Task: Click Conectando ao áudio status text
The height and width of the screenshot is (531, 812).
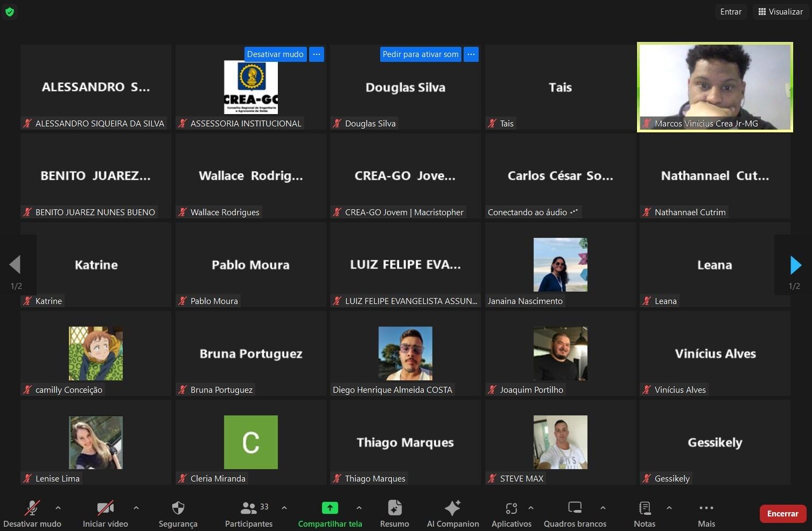Action: [x=527, y=212]
